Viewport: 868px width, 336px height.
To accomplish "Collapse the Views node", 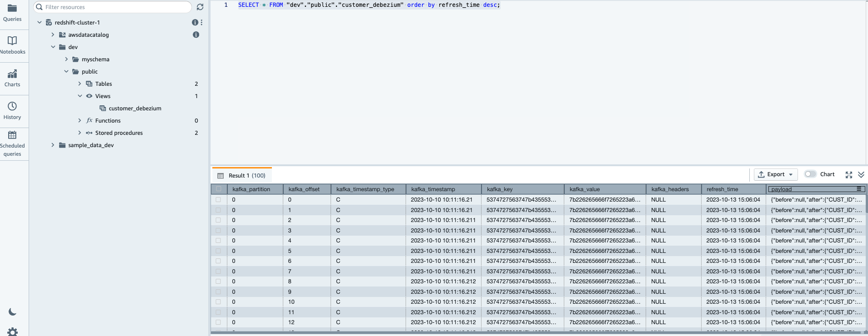I will [80, 96].
